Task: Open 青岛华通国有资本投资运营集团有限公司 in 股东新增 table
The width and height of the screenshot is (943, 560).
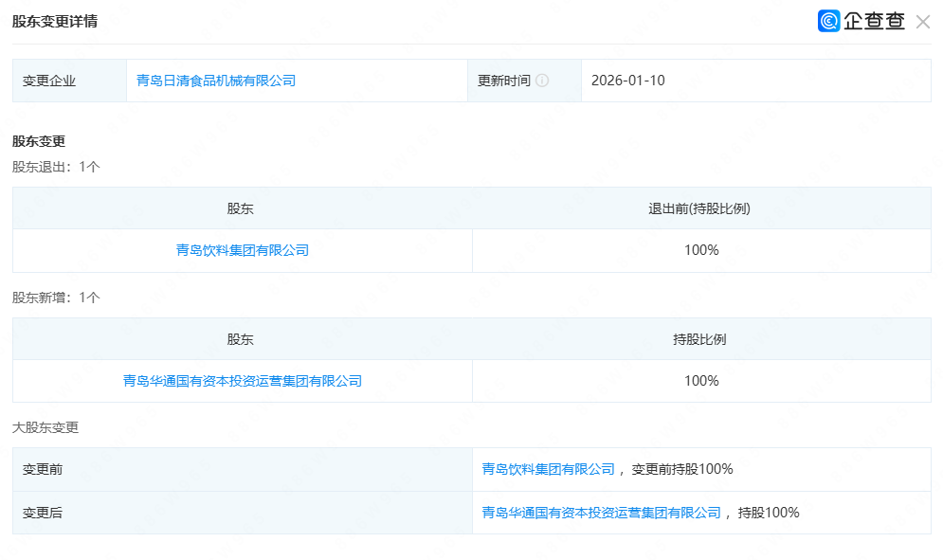Action: click(243, 381)
